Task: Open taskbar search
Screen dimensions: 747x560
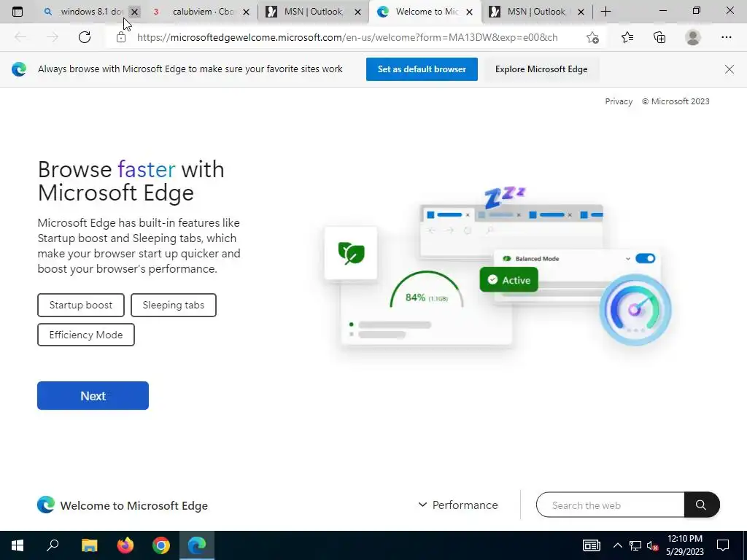Action: pyautogui.click(x=53, y=545)
